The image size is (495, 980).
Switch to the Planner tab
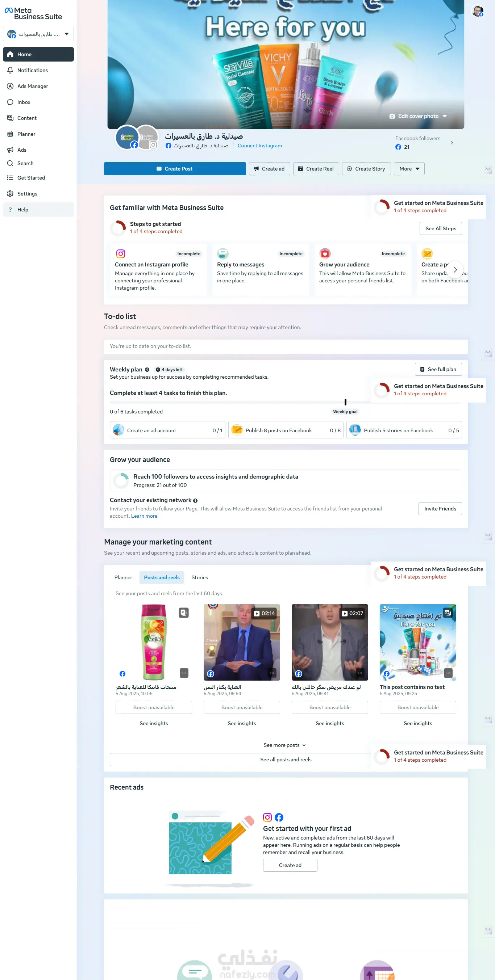click(x=123, y=577)
